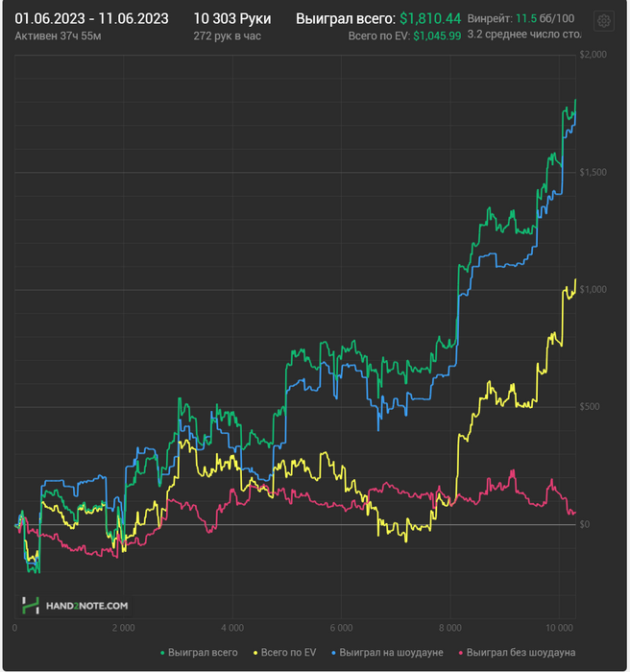Click the Hand2Note logo watermark
630x672 pixels.
(x=75, y=606)
